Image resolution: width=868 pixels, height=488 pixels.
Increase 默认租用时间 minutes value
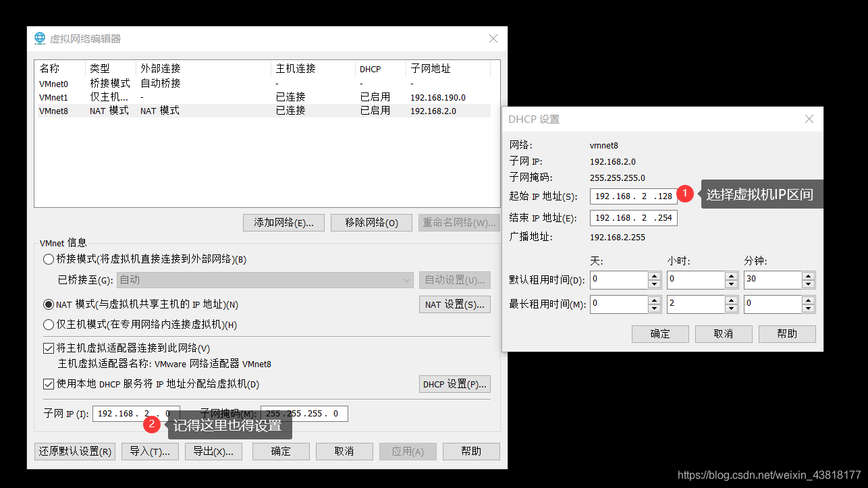point(808,276)
